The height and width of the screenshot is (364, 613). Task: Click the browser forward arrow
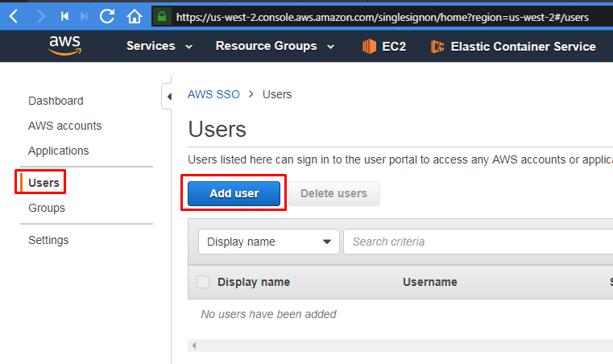coord(40,16)
